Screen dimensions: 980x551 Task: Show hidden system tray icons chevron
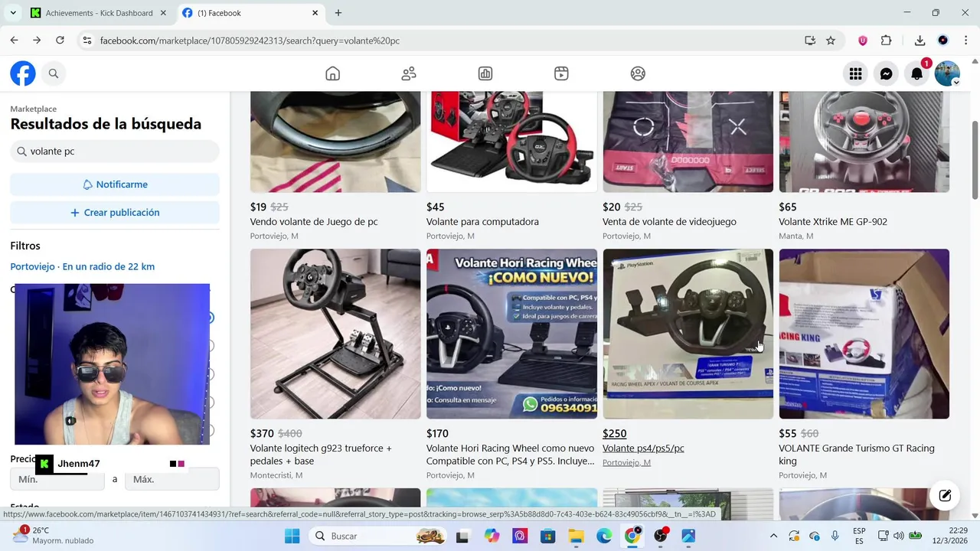pyautogui.click(x=773, y=536)
